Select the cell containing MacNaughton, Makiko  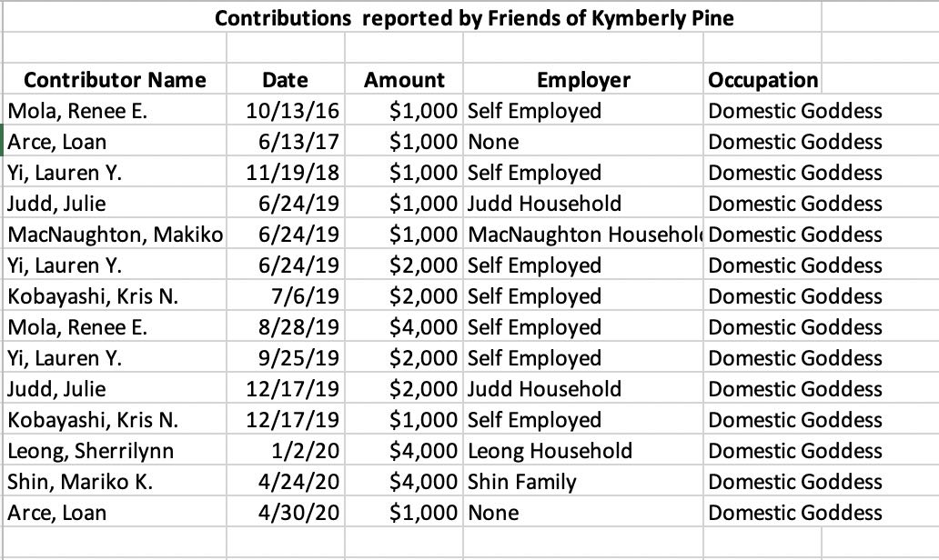(115, 235)
